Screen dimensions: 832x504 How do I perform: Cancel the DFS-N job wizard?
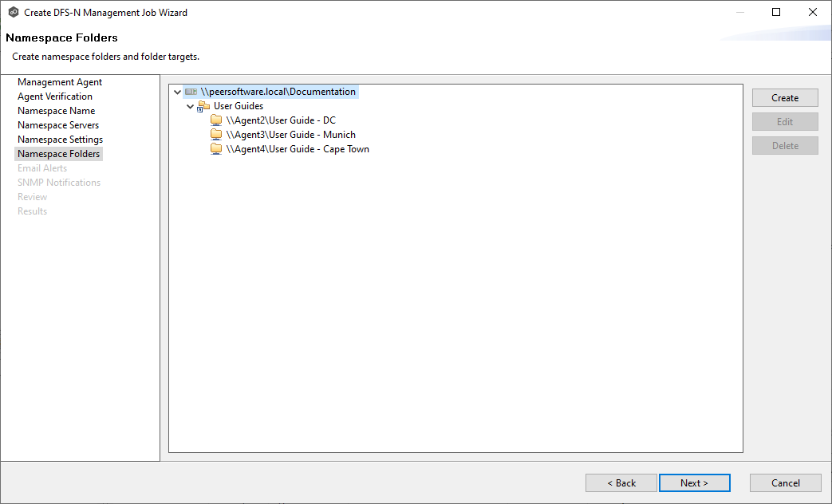[785, 483]
